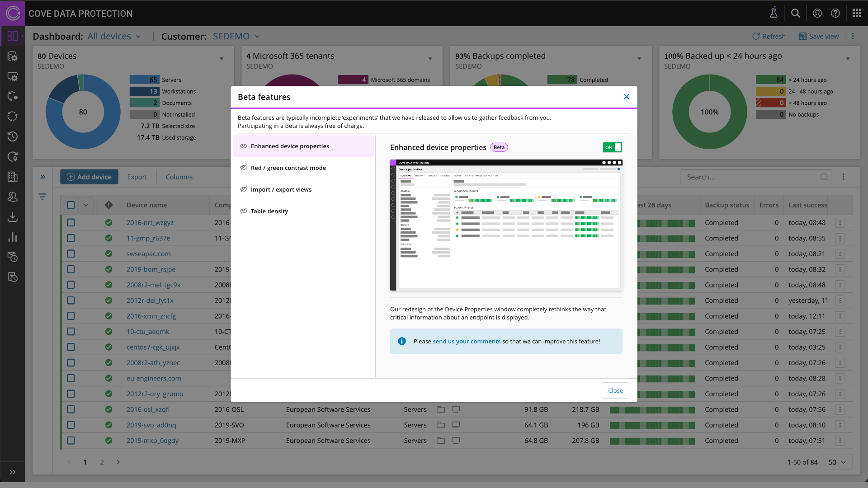This screenshot has width=868, height=488.
Task: Open the app launcher grid icon
Action: [x=857, y=13]
